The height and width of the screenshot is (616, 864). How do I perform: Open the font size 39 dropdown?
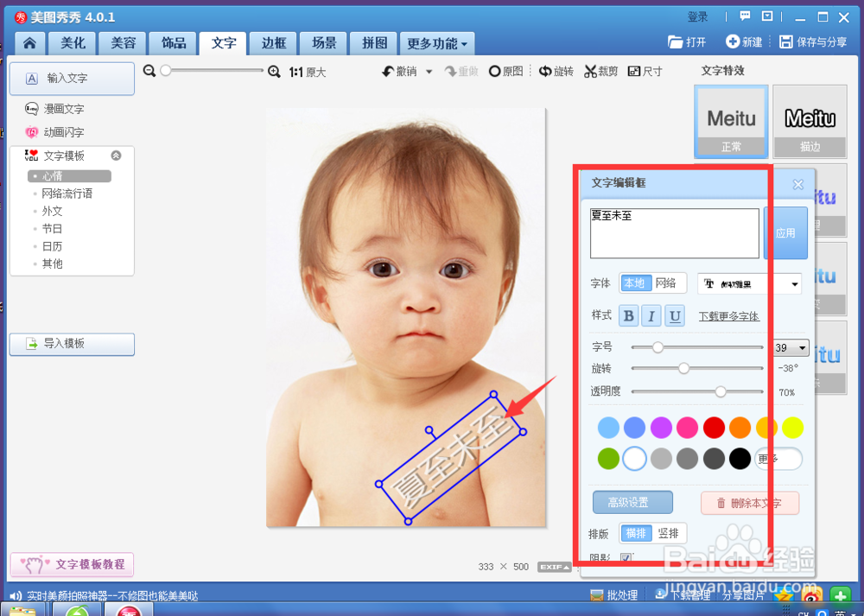[791, 347]
